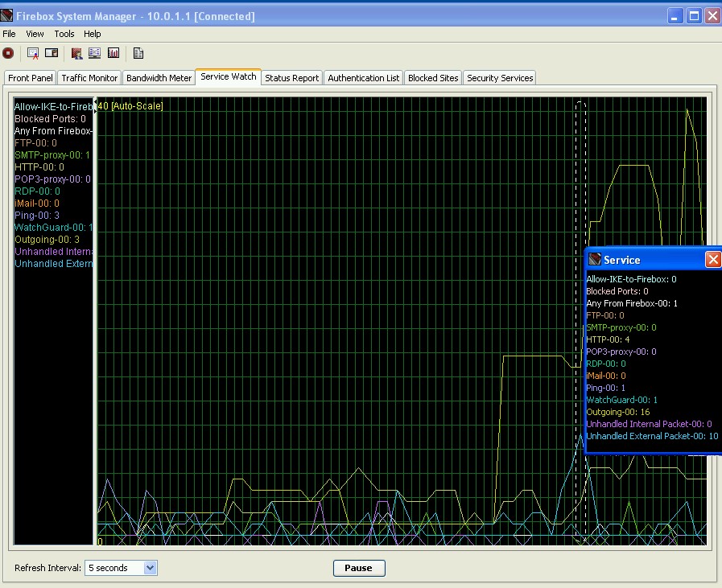
Task: Click Unhandled Internal Packet-00: 0 in popup
Action: 649,424
